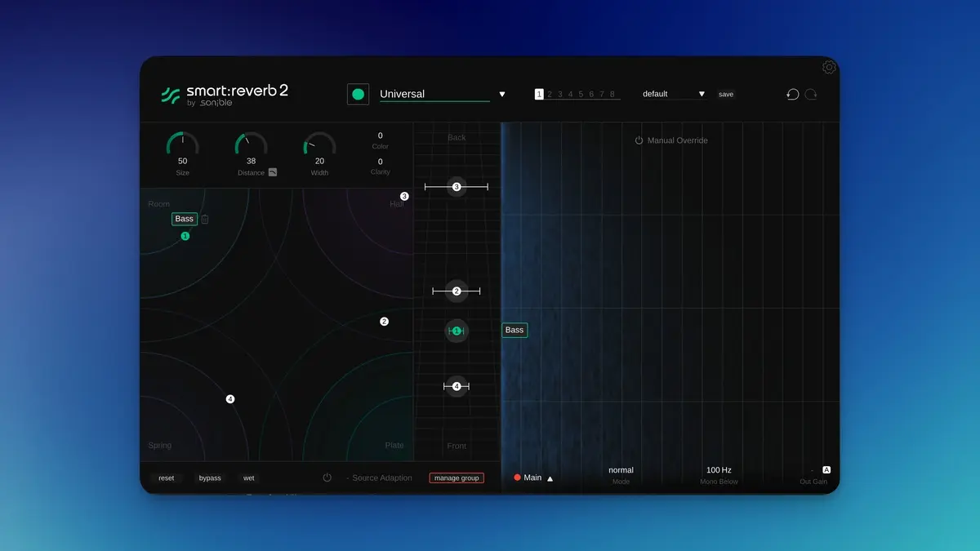Select state slot 1
Image resolution: width=980 pixels, height=551 pixels.
539,94
